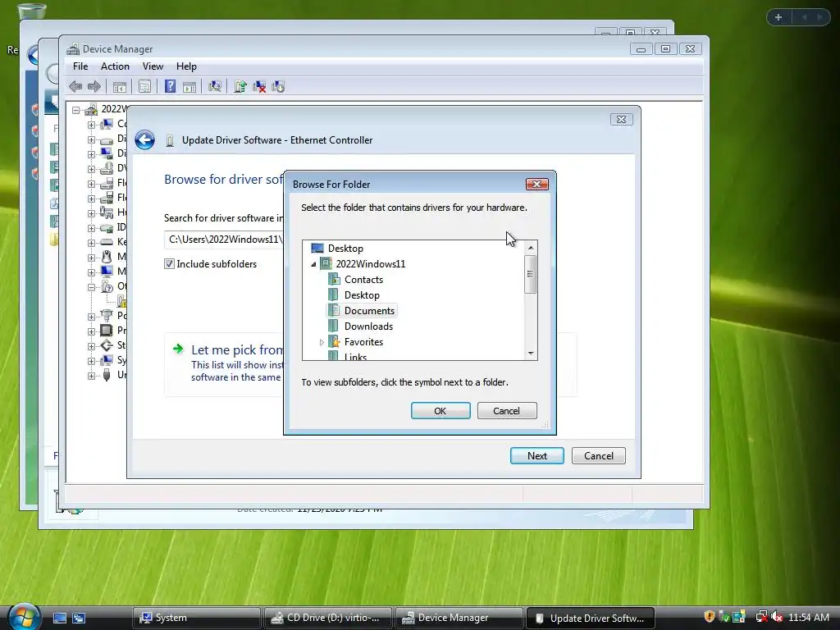Collapse the 2022Windows11 user folder node
Viewport: 840px width, 630px height.
(313, 264)
